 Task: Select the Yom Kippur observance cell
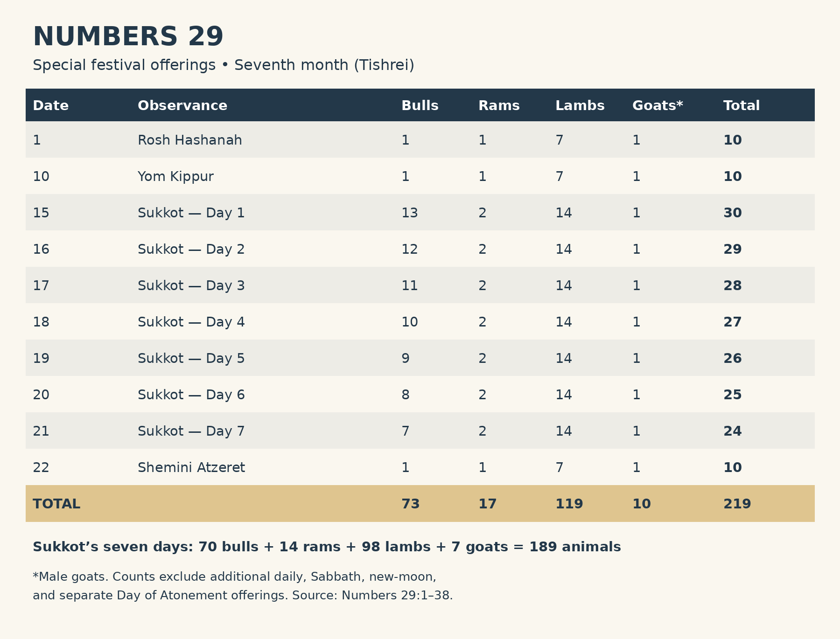[x=175, y=176]
